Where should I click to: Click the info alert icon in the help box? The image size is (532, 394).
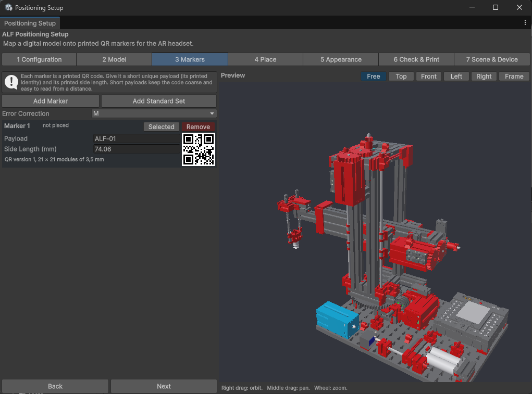point(11,82)
